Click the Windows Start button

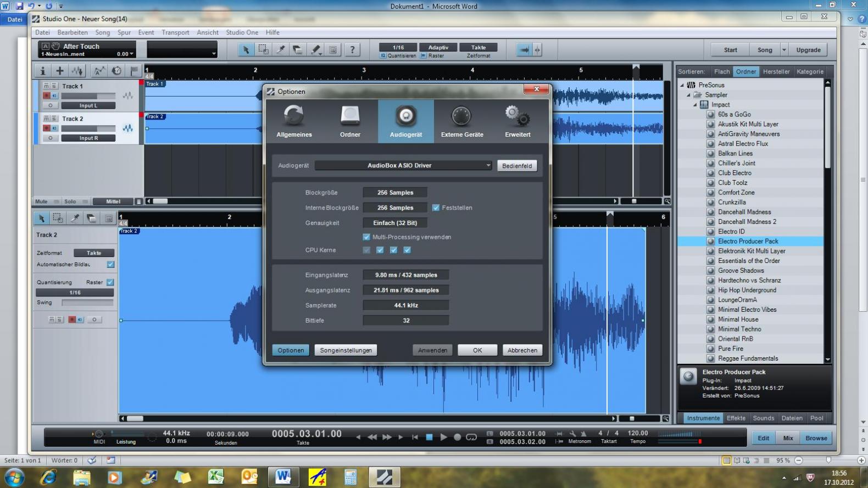(x=14, y=476)
